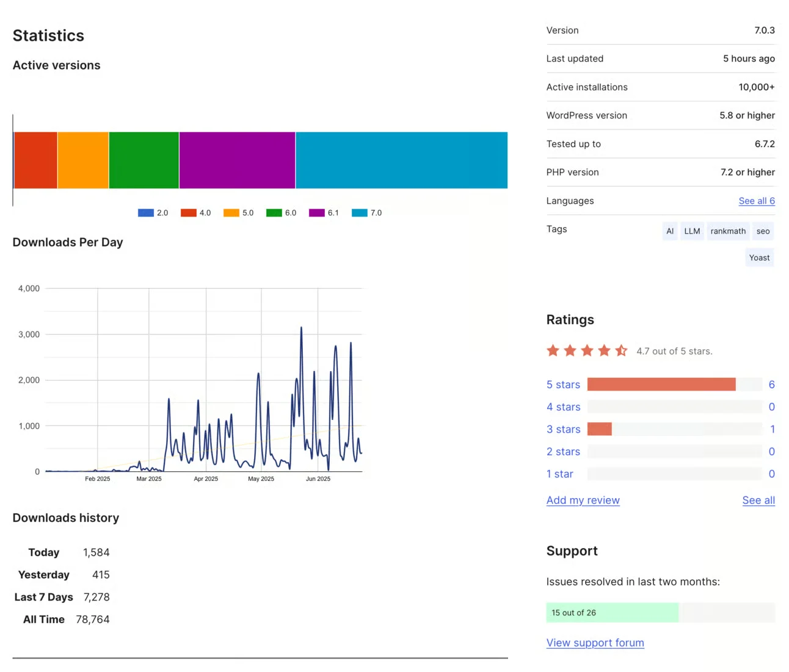Click the teal 7.0 segment of active versions

tap(401, 160)
